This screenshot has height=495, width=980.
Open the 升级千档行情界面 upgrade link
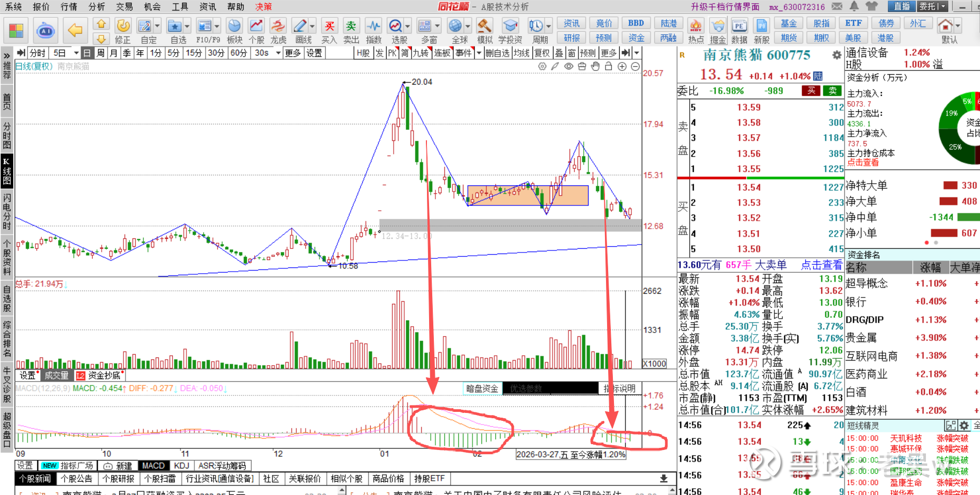[725, 7]
